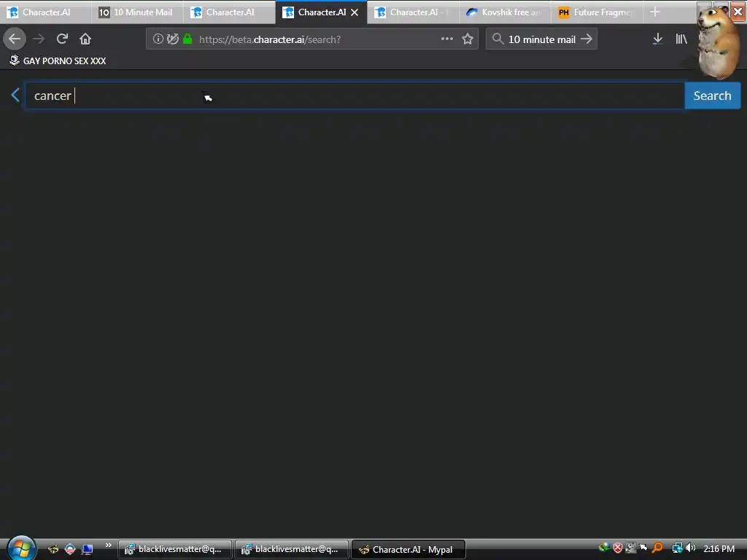Click the '10 minute mail' browser search field

542,39
